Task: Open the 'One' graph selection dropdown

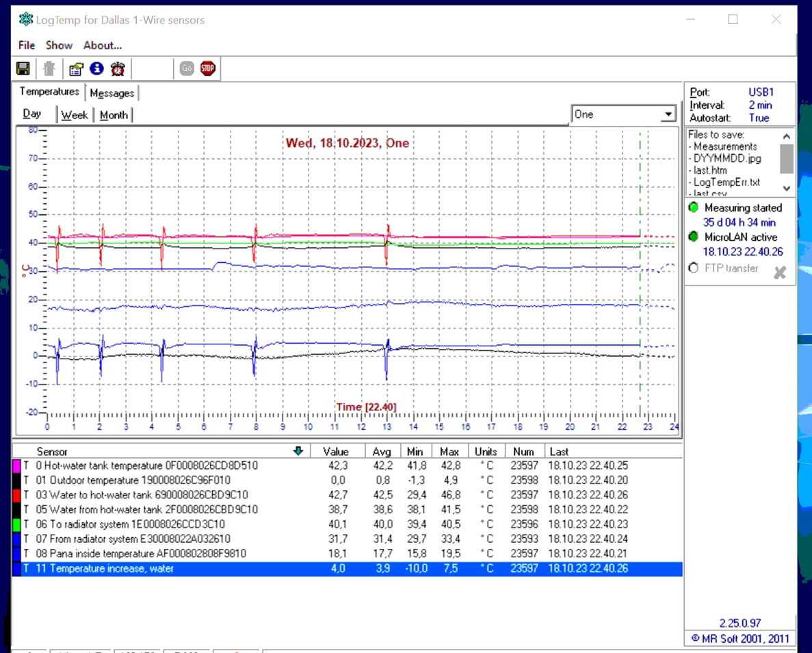Action: click(x=668, y=115)
